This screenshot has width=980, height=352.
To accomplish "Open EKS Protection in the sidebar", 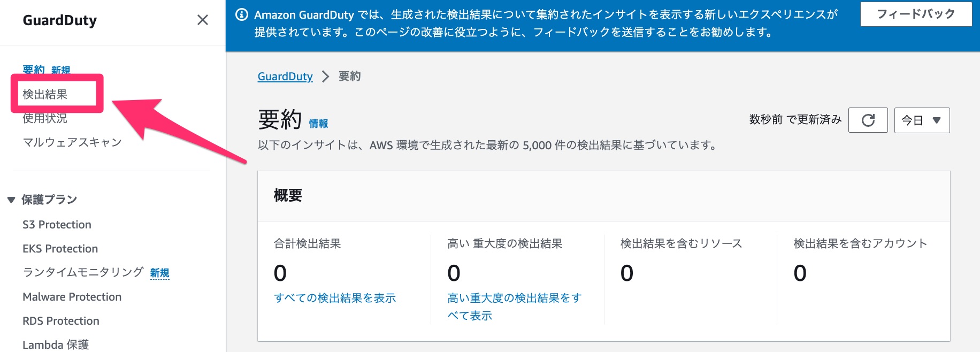I will (60, 248).
